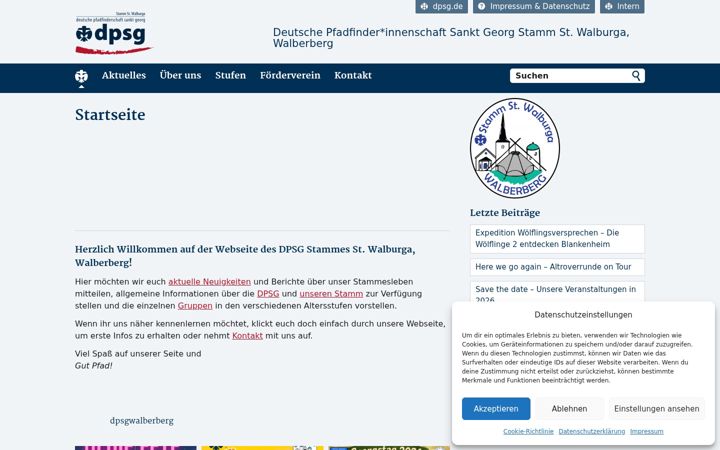Open post 'Here we go again – Altroverrunde on Tour'
This screenshot has width=720, height=450.
point(557,267)
